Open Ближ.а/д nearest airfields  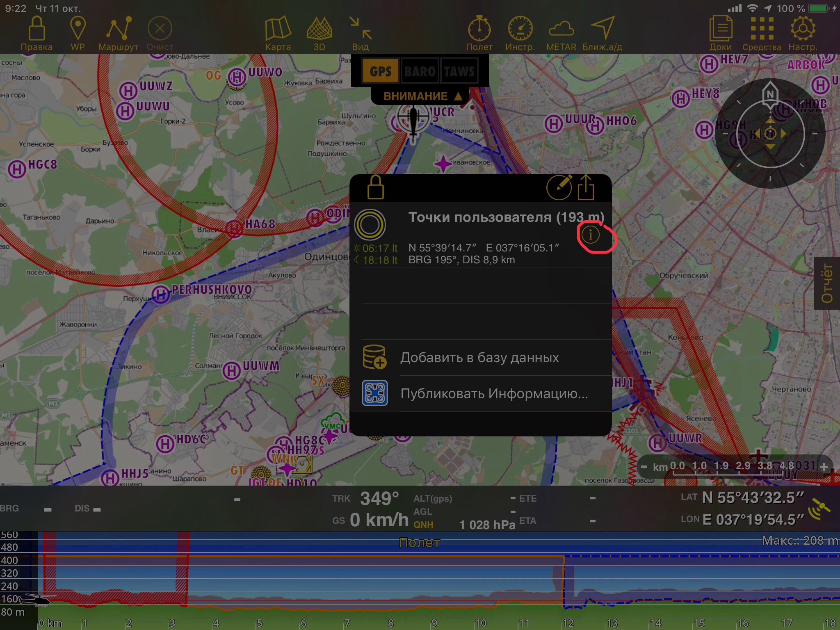(x=602, y=34)
